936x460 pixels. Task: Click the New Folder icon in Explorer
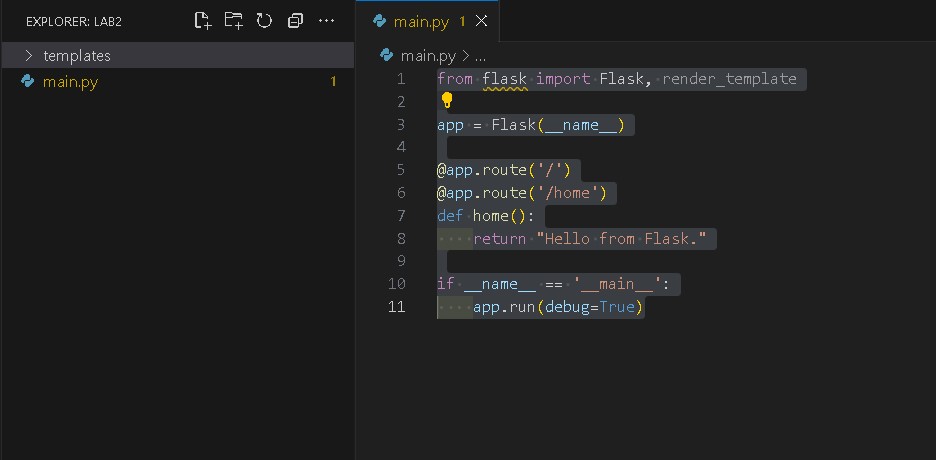pyautogui.click(x=233, y=20)
